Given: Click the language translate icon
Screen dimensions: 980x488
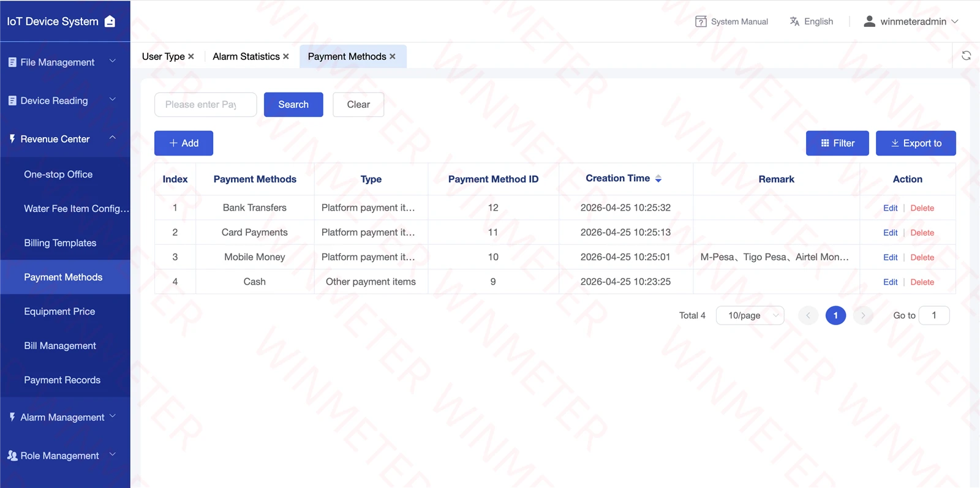Looking at the screenshot, I should pos(794,21).
